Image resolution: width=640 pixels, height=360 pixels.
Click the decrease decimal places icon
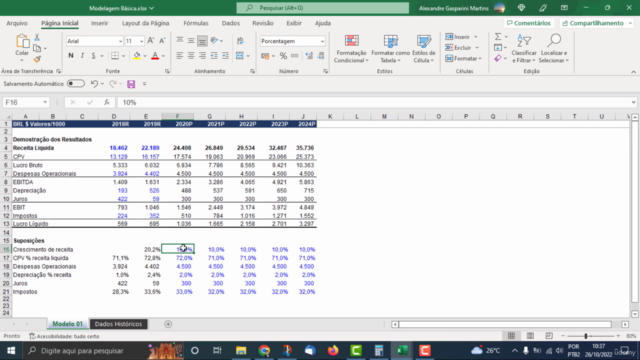[320, 56]
